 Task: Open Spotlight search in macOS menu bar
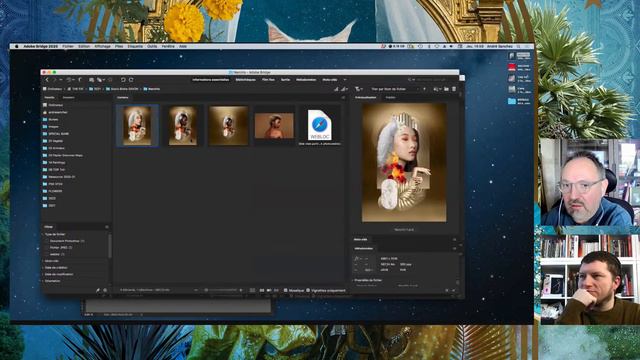coord(519,47)
